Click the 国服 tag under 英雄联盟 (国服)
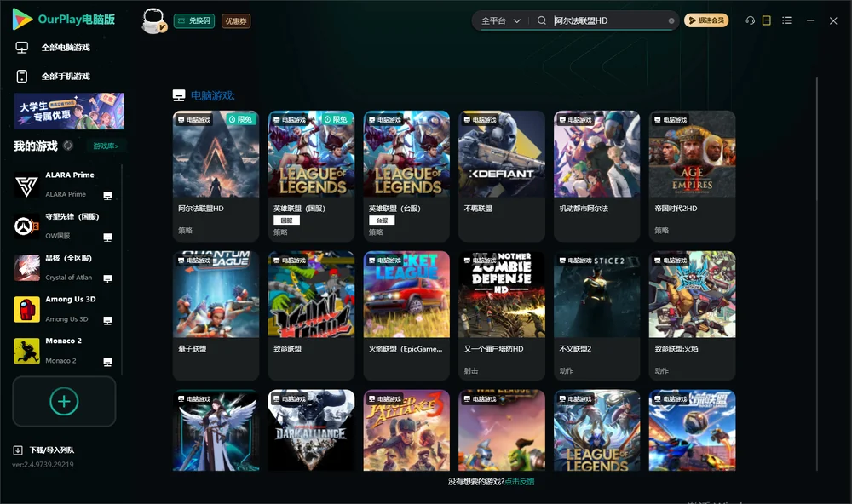The width and height of the screenshot is (852, 504). coord(286,220)
